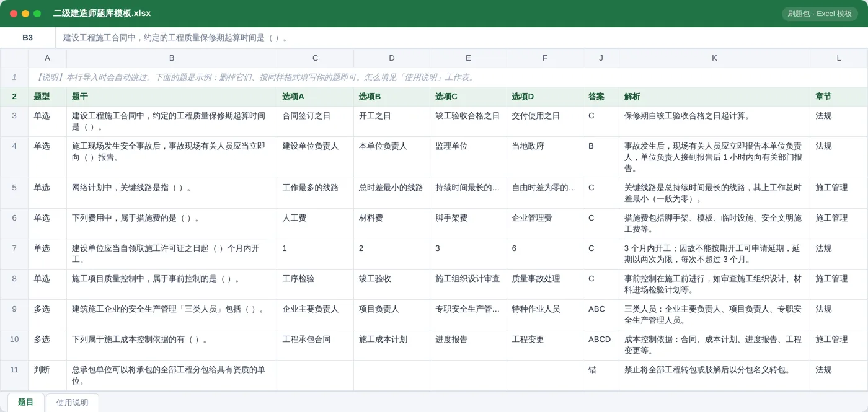868x412 pixels.
Task: Select row 9 header
Action: pos(14,315)
